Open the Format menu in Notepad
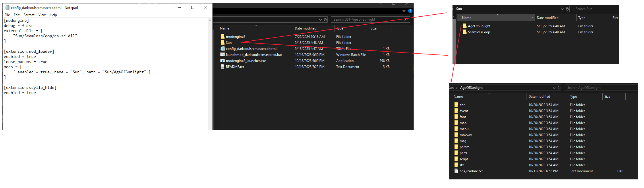Screen dimensions: 644x188 (29, 15)
